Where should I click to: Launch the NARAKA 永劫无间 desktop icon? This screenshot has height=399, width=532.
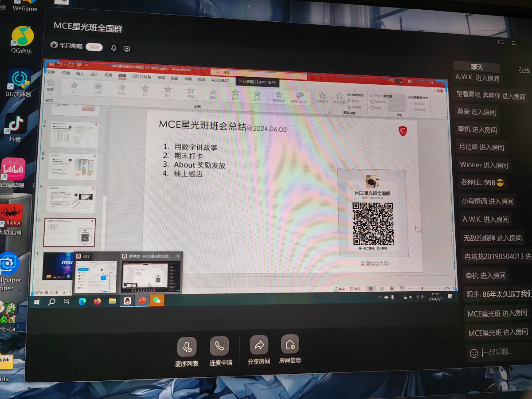point(11,219)
